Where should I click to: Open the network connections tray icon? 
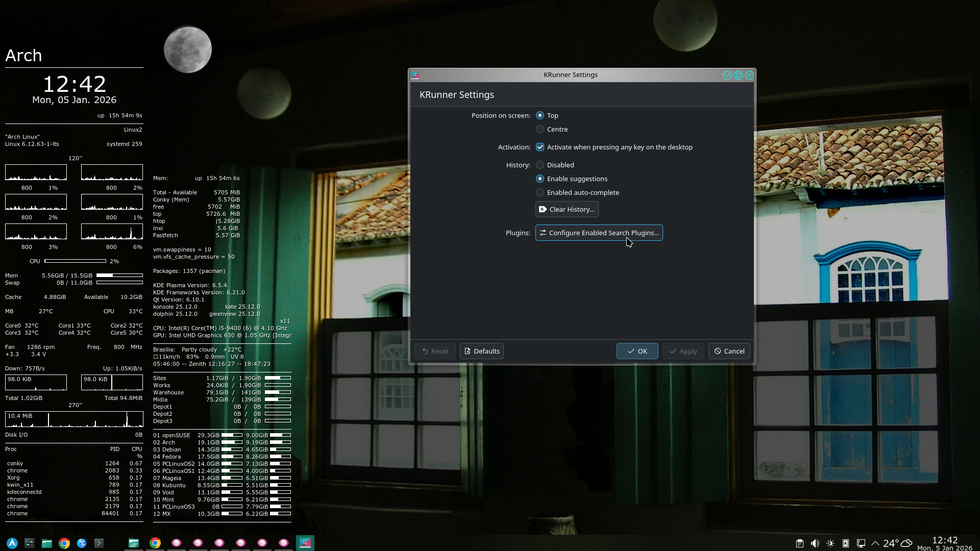click(861, 543)
